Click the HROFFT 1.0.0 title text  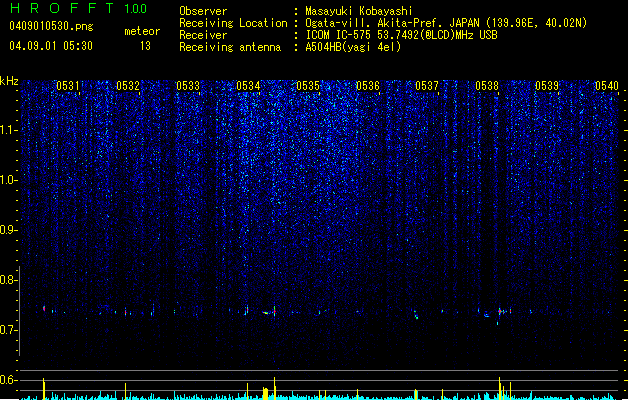coord(78,8)
